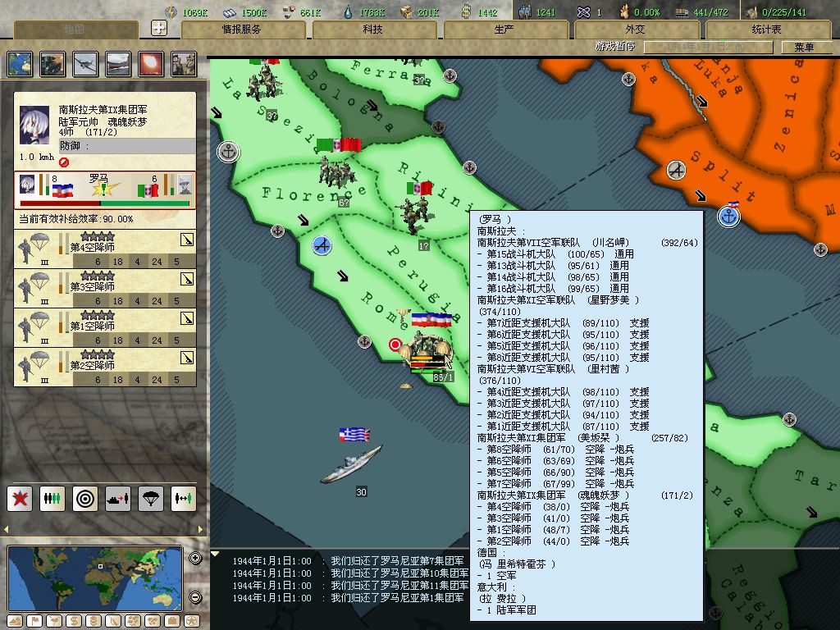Switch to terrain map mode icon
The height and width of the screenshot is (630, 840).
click(15, 621)
